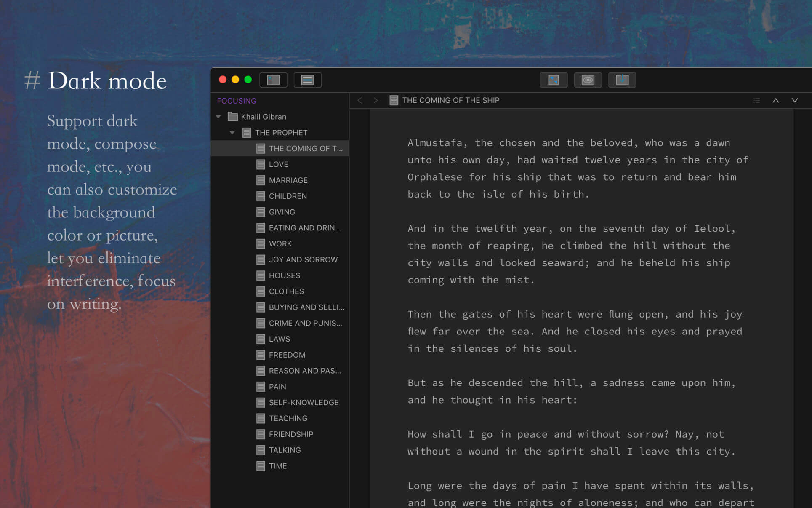
Task: Select JOY AND SORROW in sidebar
Action: point(303,259)
